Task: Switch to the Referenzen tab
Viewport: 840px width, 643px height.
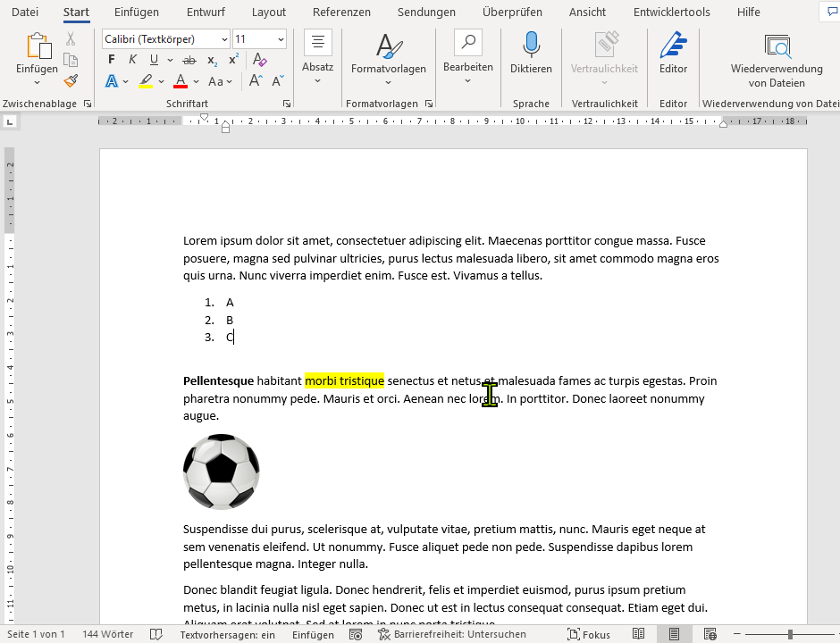Action: click(x=341, y=12)
